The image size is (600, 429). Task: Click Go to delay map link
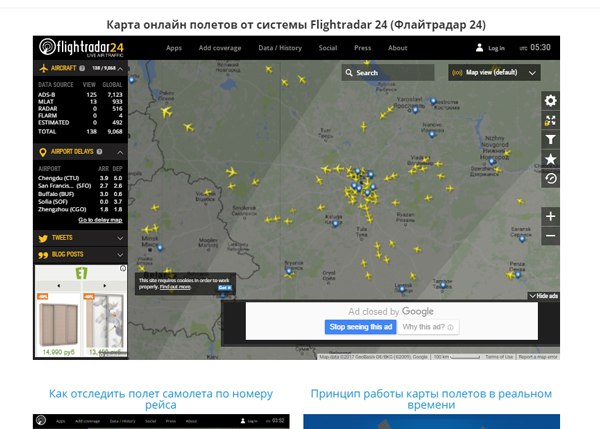coord(100,220)
